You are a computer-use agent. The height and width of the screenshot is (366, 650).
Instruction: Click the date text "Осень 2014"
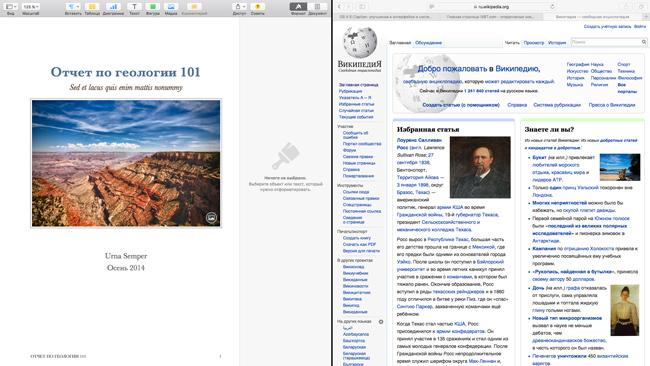tap(126, 268)
